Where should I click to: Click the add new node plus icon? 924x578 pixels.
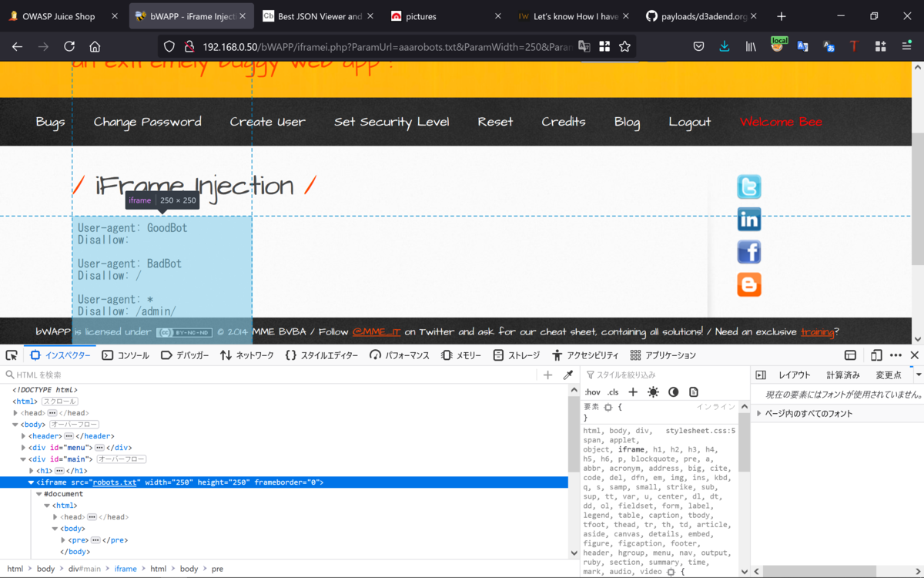[x=547, y=375]
